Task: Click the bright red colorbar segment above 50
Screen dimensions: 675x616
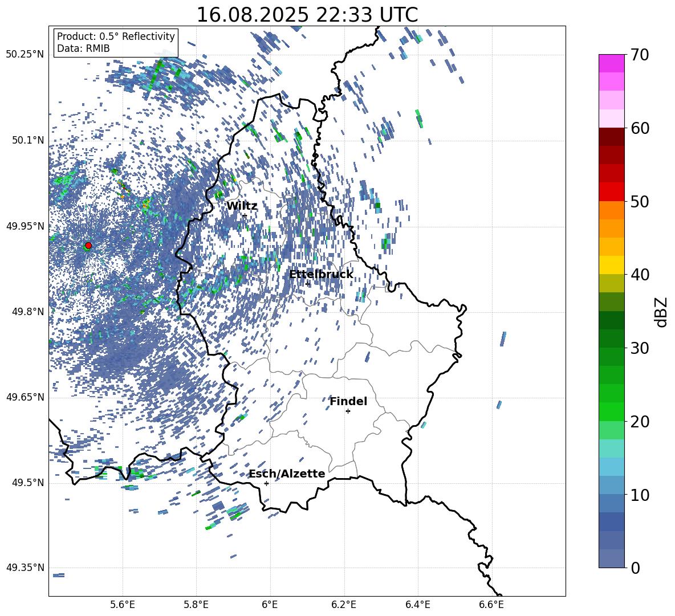Action: (x=611, y=192)
